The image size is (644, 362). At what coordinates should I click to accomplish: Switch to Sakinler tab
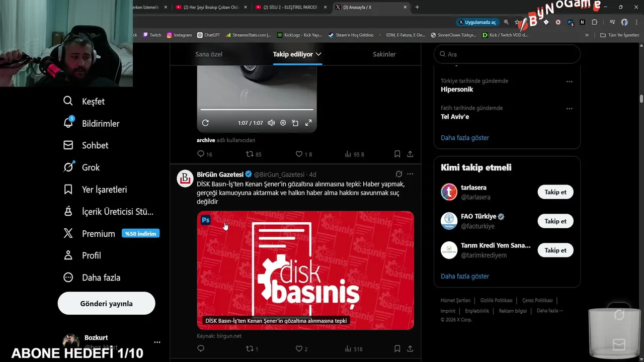[x=384, y=54]
